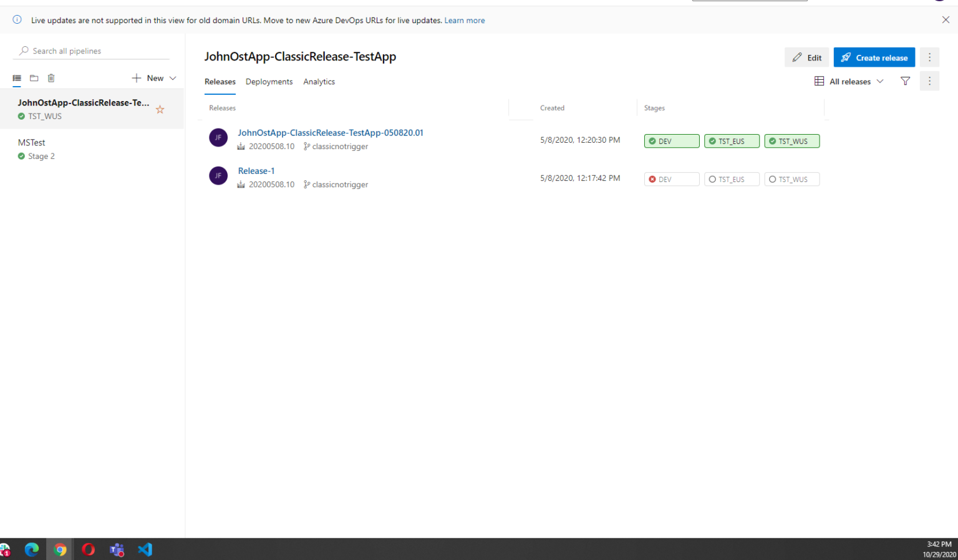
Task: Open the All releases view dropdown
Action: click(849, 81)
